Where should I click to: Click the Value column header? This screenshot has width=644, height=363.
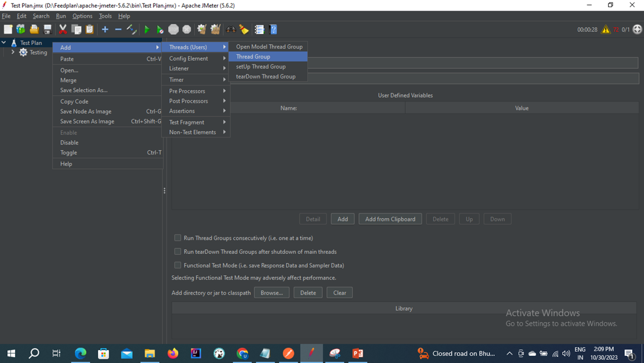click(x=522, y=108)
